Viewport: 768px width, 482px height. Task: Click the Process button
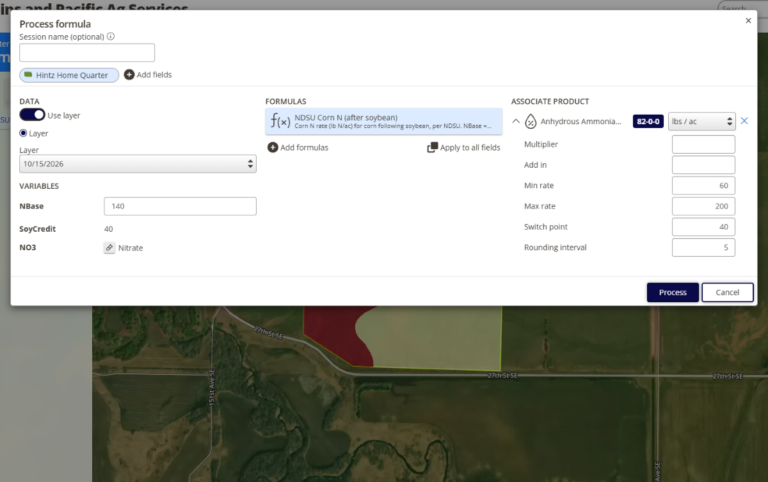click(672, 292)
